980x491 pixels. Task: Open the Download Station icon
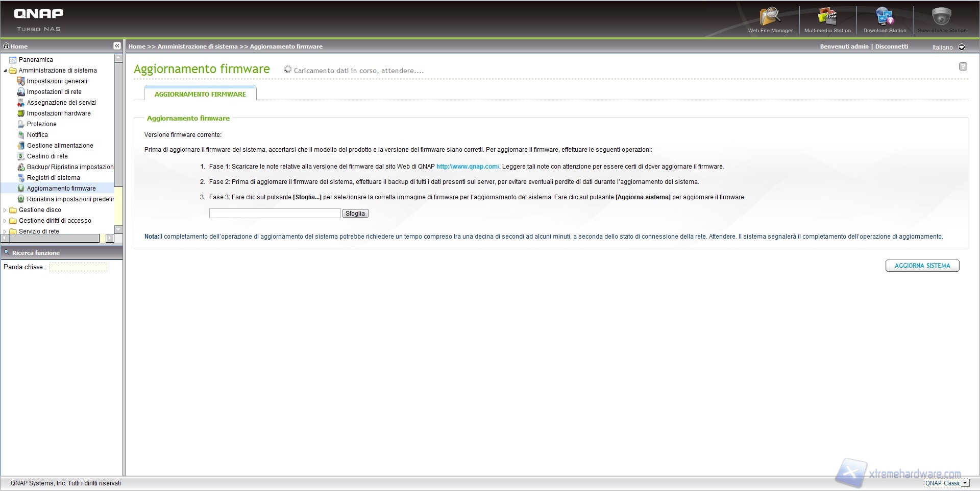click(885, 16)
